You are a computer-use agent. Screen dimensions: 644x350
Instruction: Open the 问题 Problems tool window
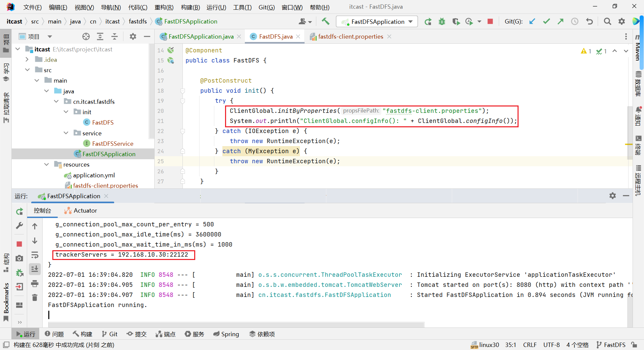pos(54,334)
